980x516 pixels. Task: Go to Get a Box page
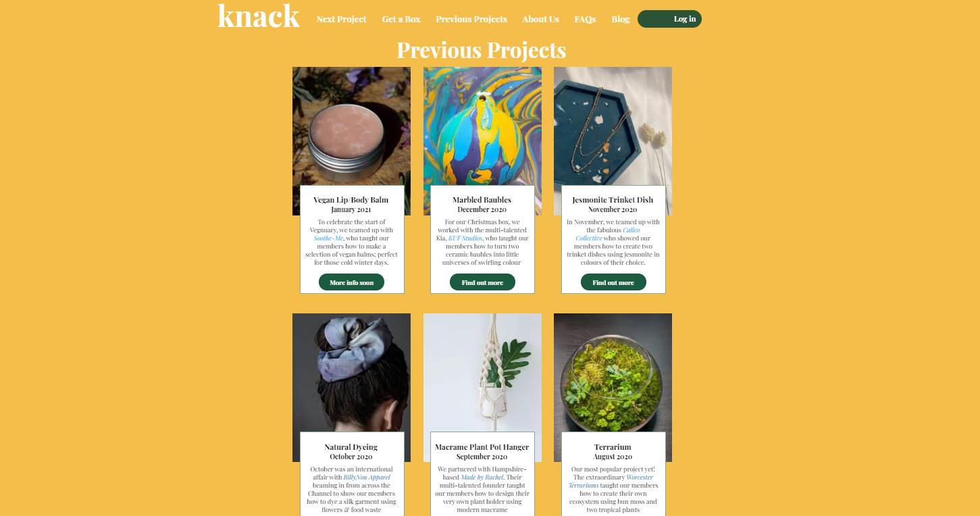pos(401,19)
